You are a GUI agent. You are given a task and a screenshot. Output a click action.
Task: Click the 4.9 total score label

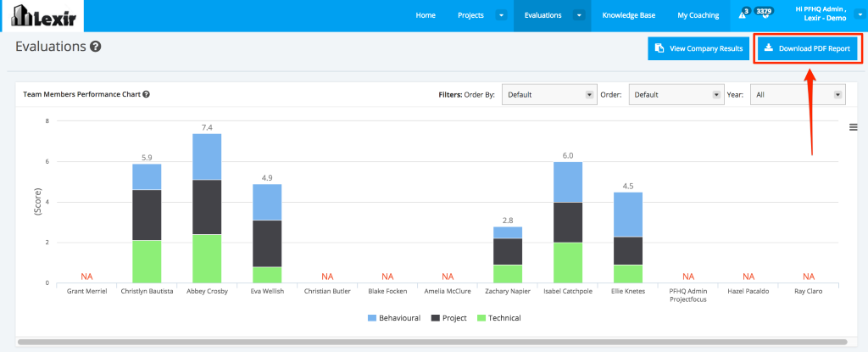(x=267, y=178)
